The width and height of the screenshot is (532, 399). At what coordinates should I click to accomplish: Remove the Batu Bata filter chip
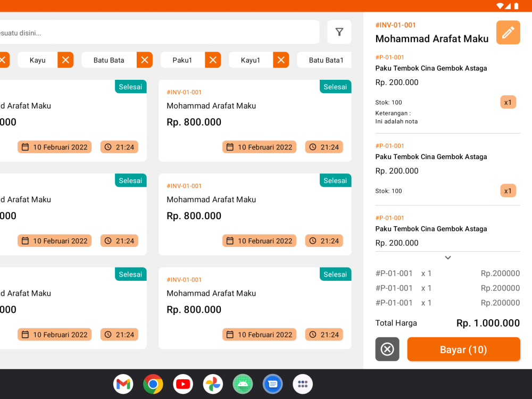144,60
